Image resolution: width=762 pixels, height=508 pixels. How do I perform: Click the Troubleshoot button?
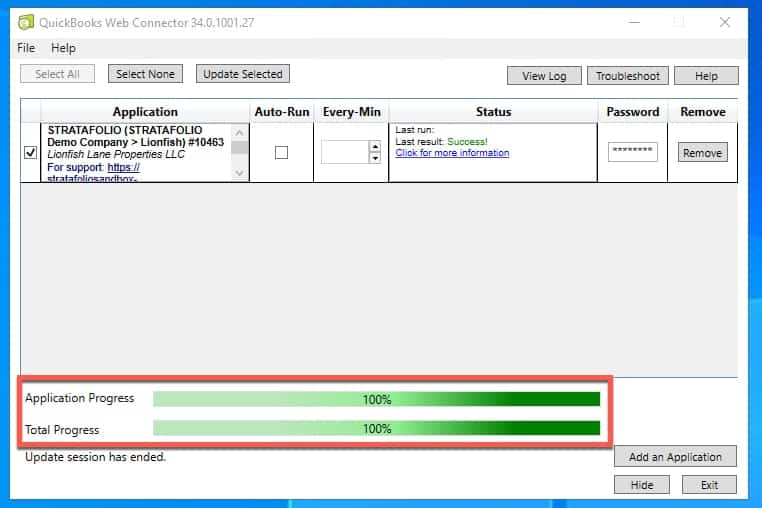pos(628,76)
